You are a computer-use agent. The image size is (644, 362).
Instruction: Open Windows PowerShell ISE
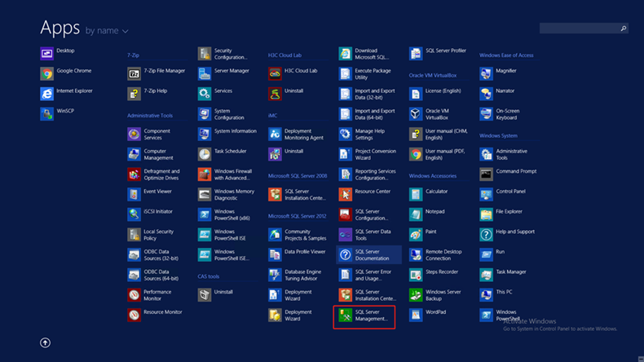coord(223,235)
